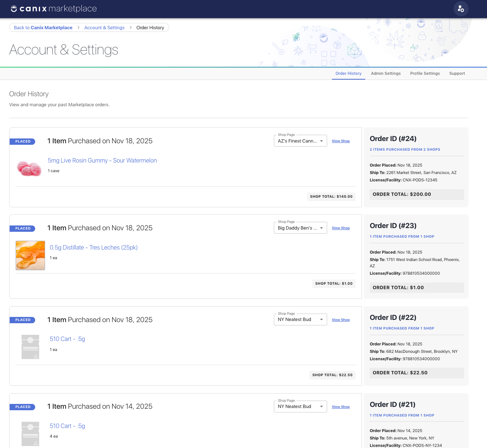Image resolution: width=487 pixels, height=448 pixels.
Task: Switch to the Admin Settings tab
Action: 386,73
